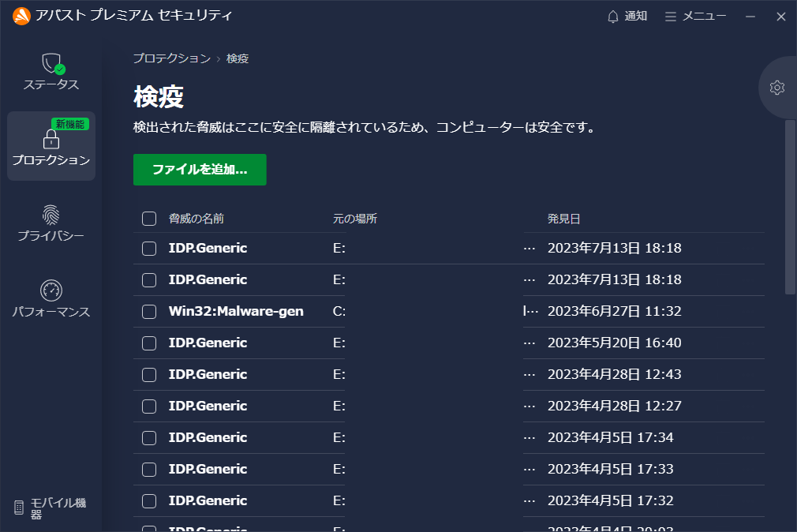Click the 元の場所 column header
The width and height of the screenshot is (797, 532).
click(355, 219)
